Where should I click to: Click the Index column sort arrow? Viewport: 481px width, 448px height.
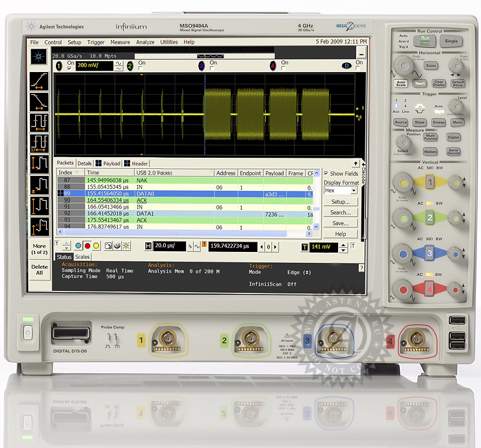click(77, 173)
